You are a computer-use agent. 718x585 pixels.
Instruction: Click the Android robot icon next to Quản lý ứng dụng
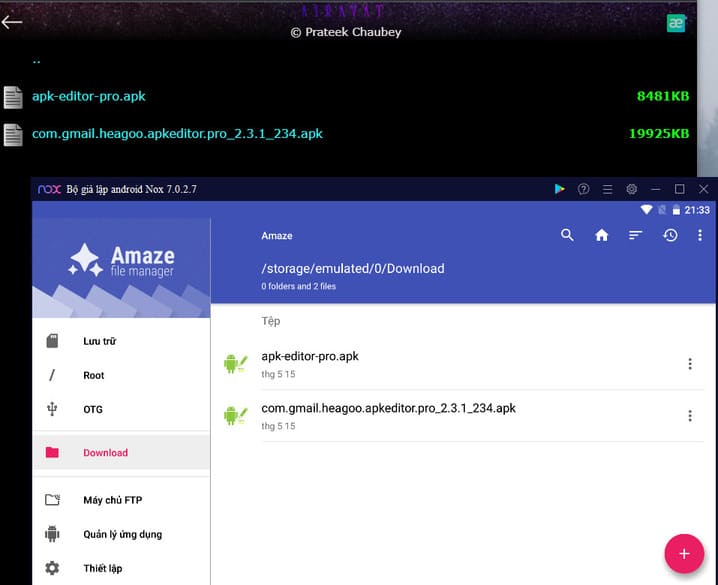tap(52, 534)
